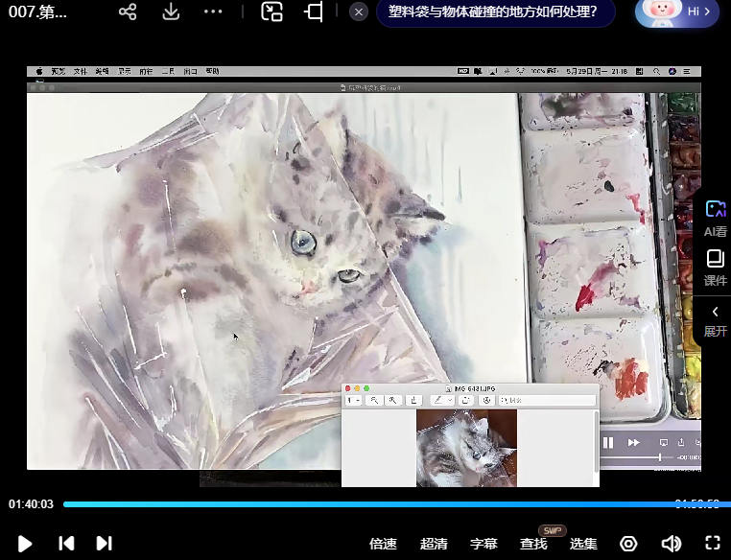This screenshot has width=731, height=560.
Task: Open the 超清 video quality menu
Action: 434,544
